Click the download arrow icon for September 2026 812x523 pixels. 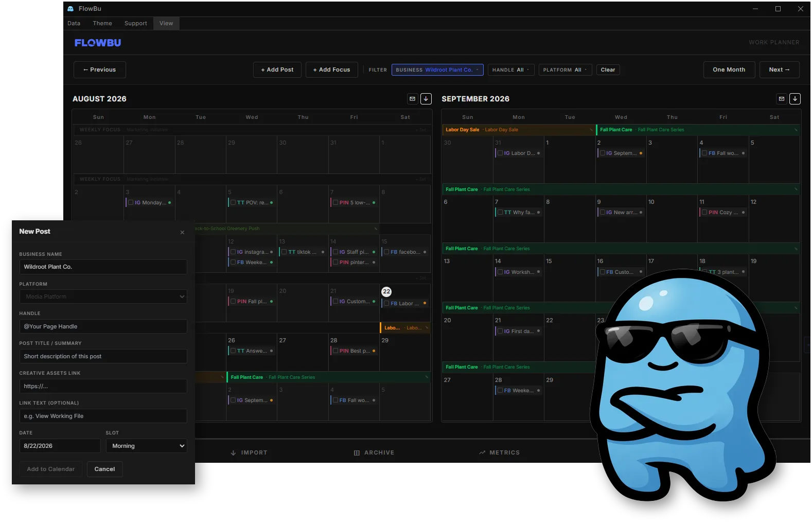795,99
